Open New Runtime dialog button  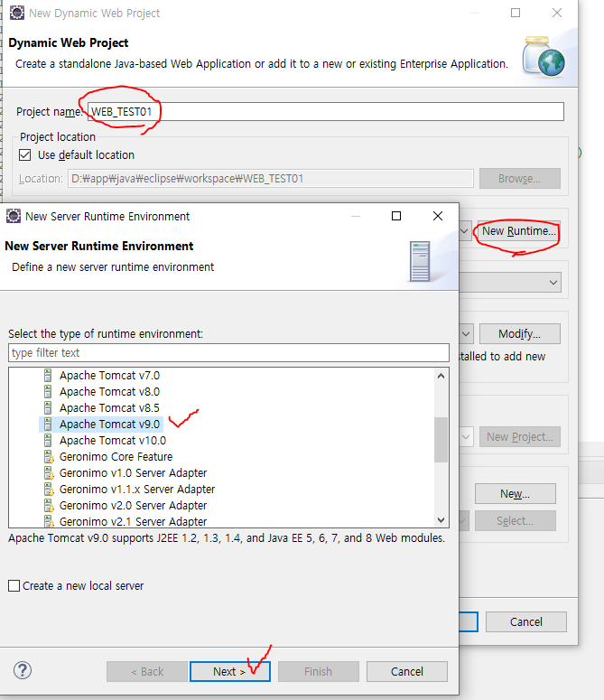click(x=519, y=231)
